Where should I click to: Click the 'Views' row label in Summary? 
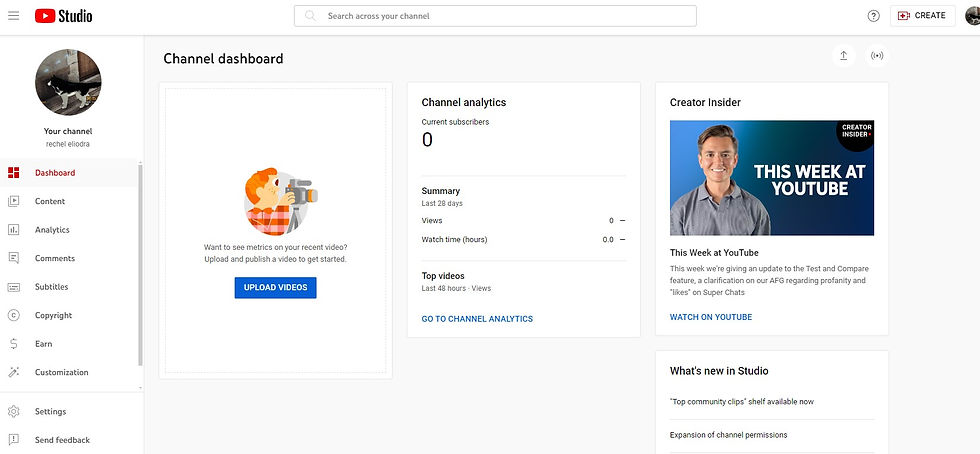[432, 221]
